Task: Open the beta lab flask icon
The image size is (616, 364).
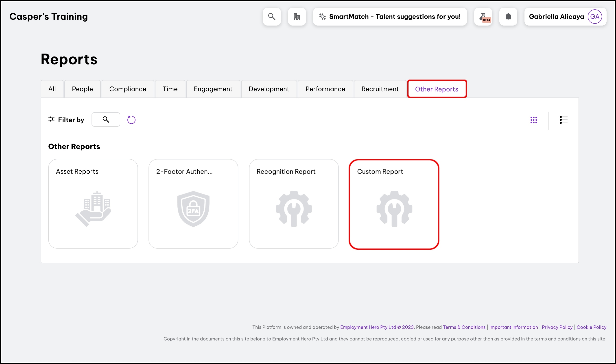Action: pos(483,16)
